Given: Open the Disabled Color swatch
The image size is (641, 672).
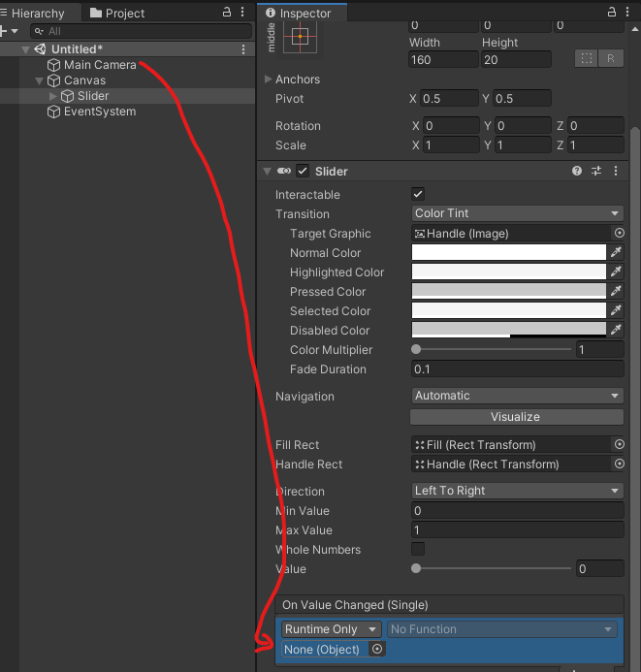Looking at the screenshot, I should (508, 330).
